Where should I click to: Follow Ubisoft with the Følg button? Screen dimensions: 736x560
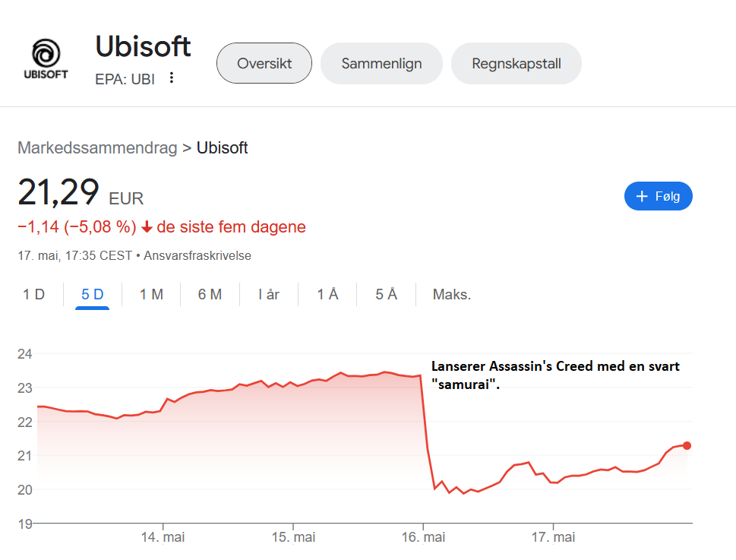pos(658,196)
